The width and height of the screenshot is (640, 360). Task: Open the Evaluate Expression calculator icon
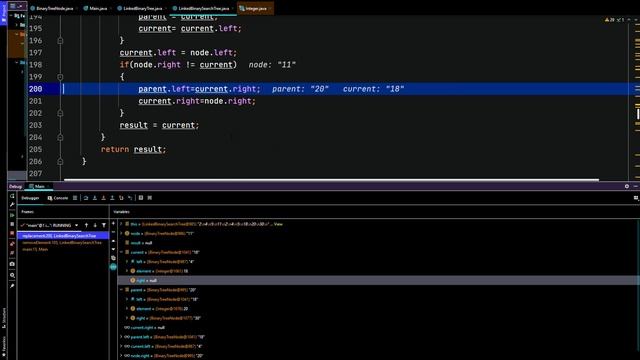pos(141,198)
